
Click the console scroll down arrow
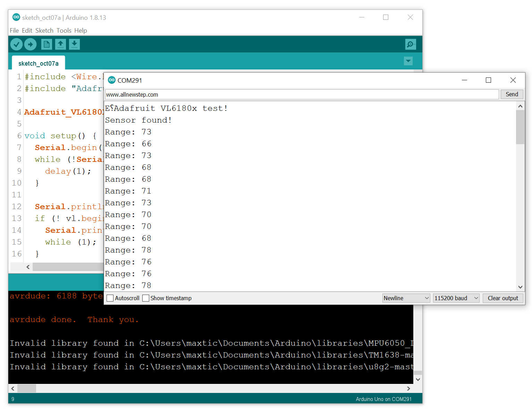[x=418, y=379]
